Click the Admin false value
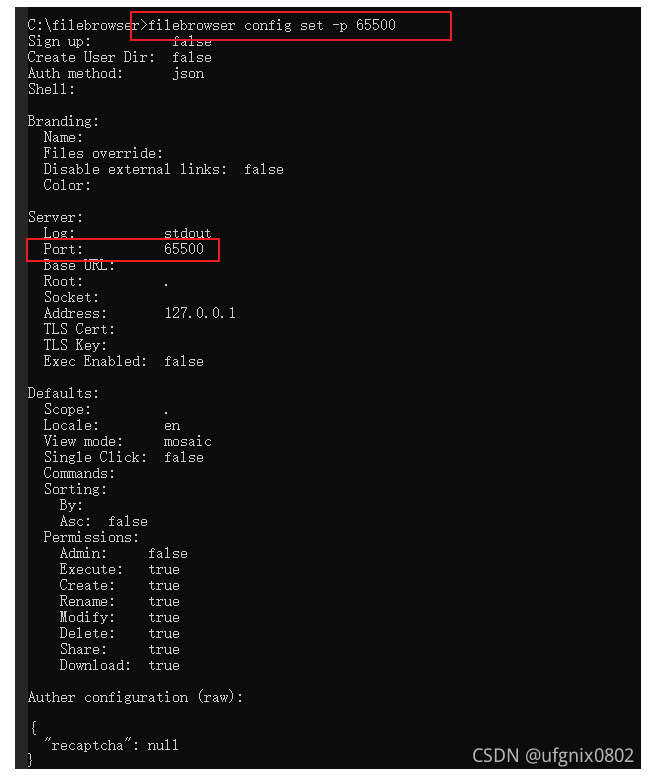Screen dimensions: 650x777 (x=167, y=553)
